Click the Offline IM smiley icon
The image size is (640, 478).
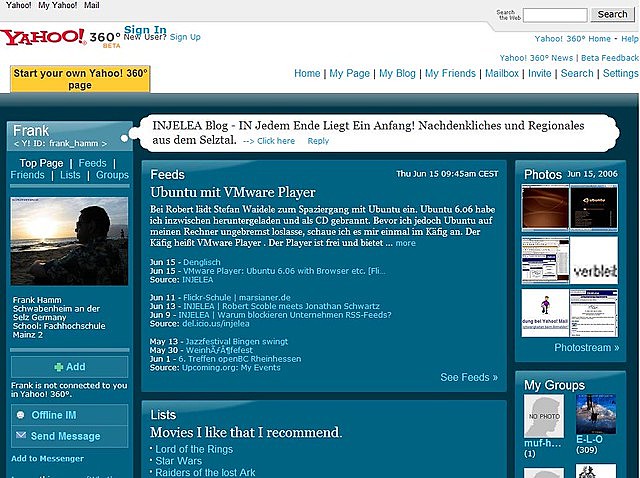pyautogui.click(x=20, y=415)
